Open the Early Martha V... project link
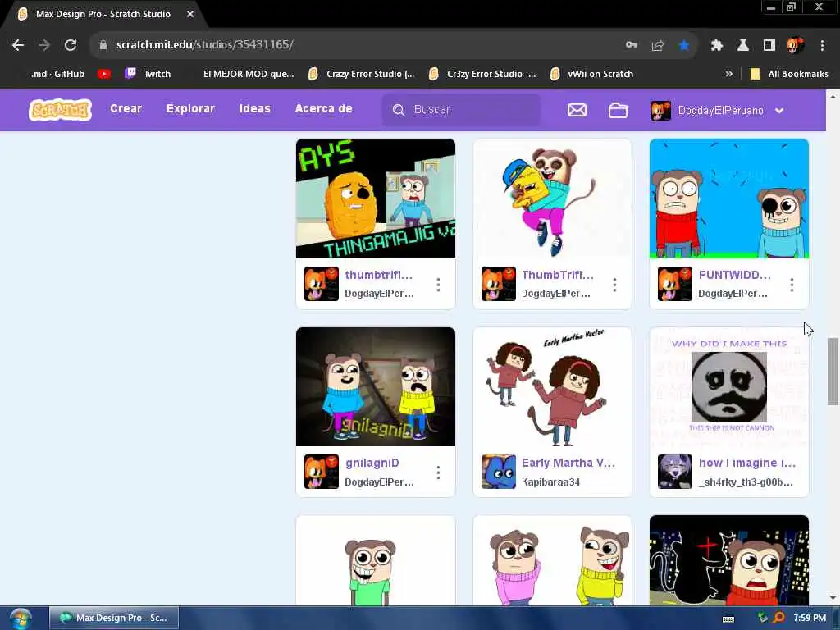 tap(568, 463)
